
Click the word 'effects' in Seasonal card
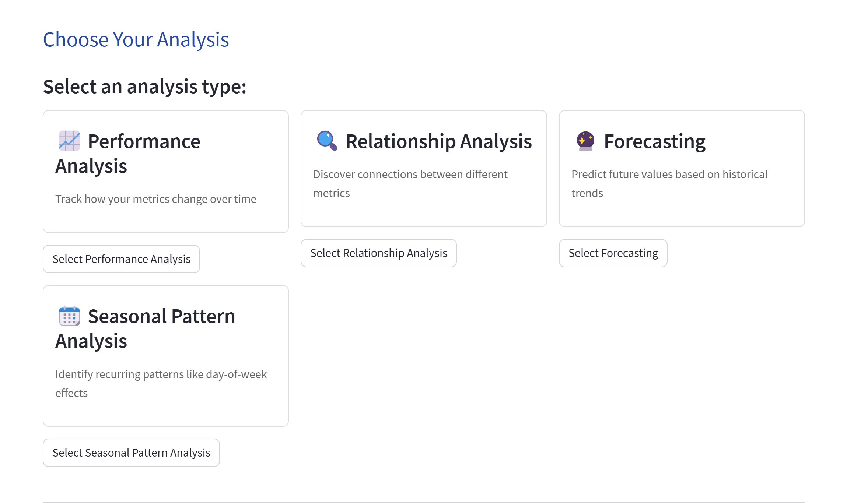pyautogui.click(x=71, y=393)
